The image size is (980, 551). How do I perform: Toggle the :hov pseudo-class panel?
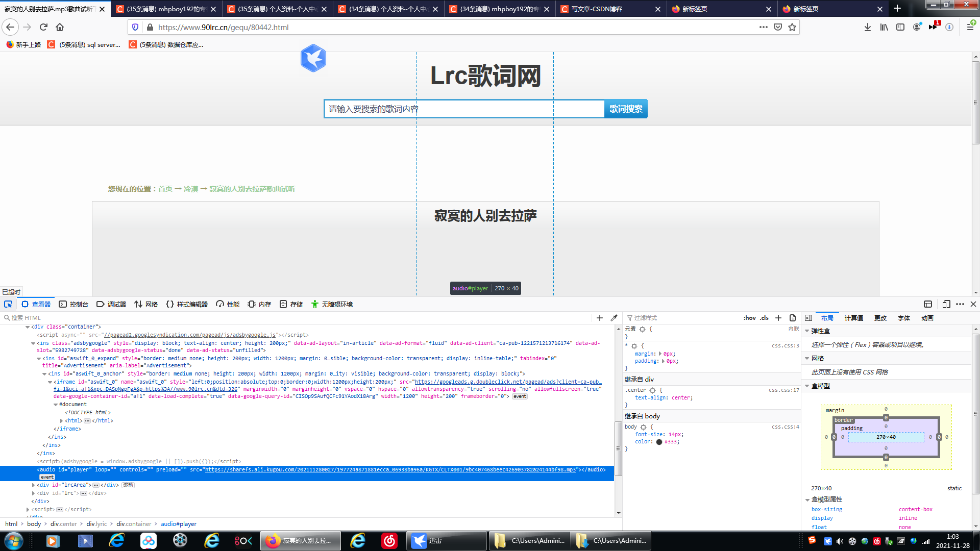point(749,318)
